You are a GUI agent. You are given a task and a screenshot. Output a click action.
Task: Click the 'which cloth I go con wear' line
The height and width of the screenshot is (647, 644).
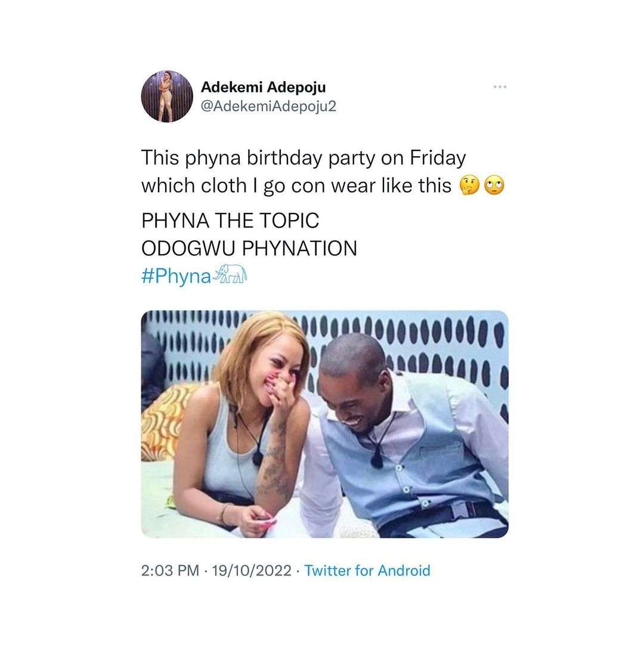(296, 186)
